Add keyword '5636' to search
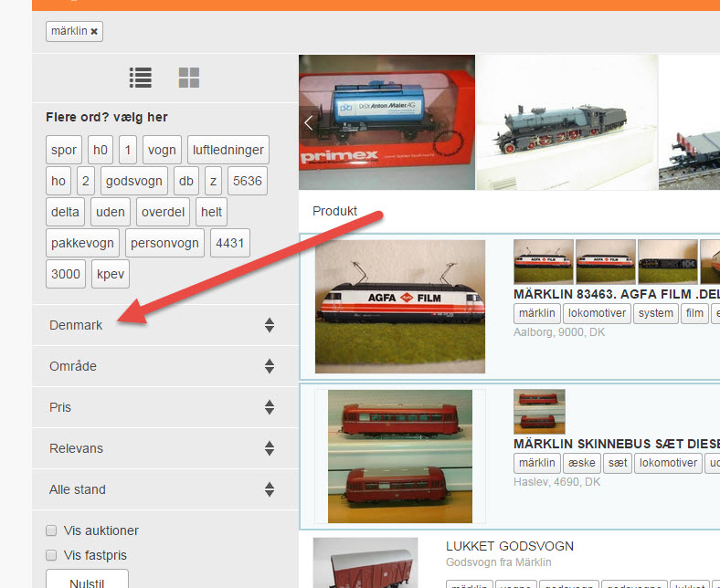 [247, 181]
